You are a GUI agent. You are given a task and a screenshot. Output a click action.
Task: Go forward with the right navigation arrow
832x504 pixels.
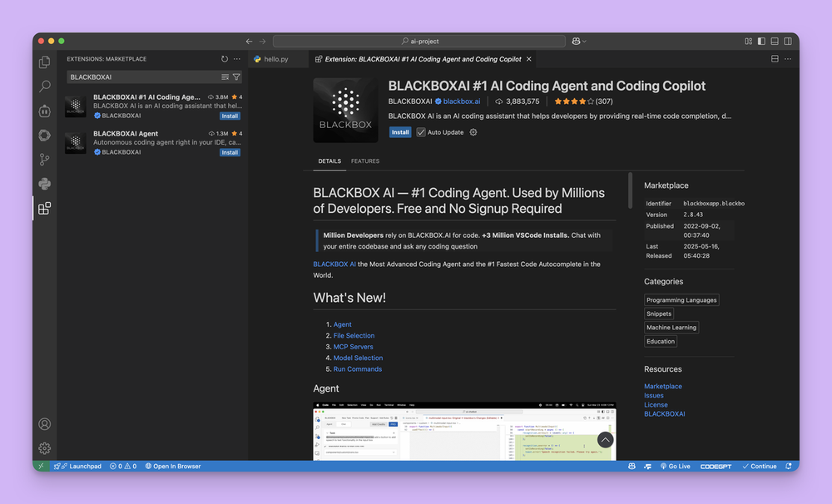click(263, 41)
